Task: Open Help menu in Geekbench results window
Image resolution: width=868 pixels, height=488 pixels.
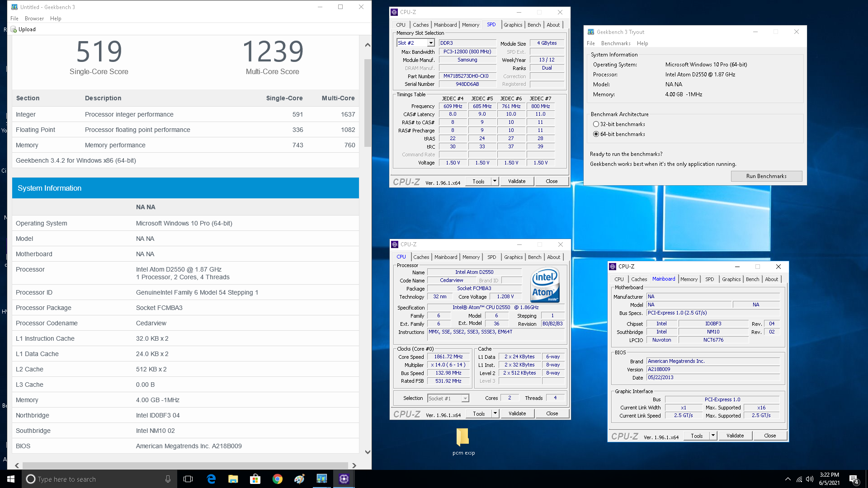Action: pos(56,19)
